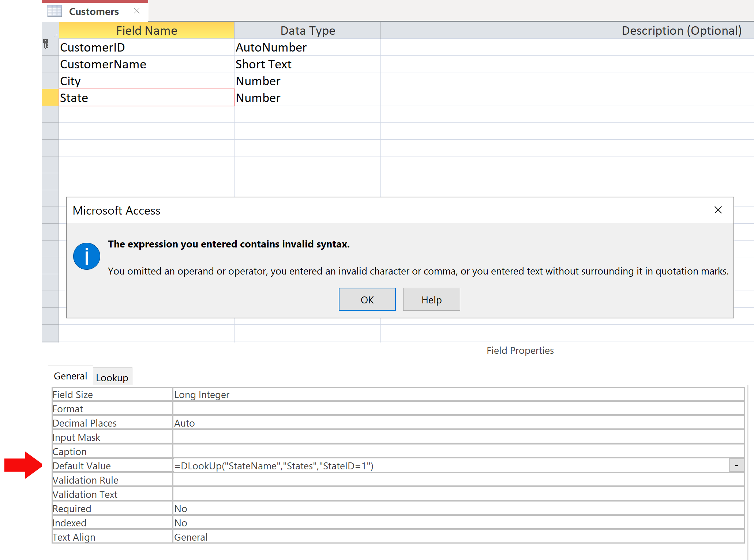The width and height of the screenshot is (754, 560).
Task: Click the Field Name column header
Action: coord(146,30)
